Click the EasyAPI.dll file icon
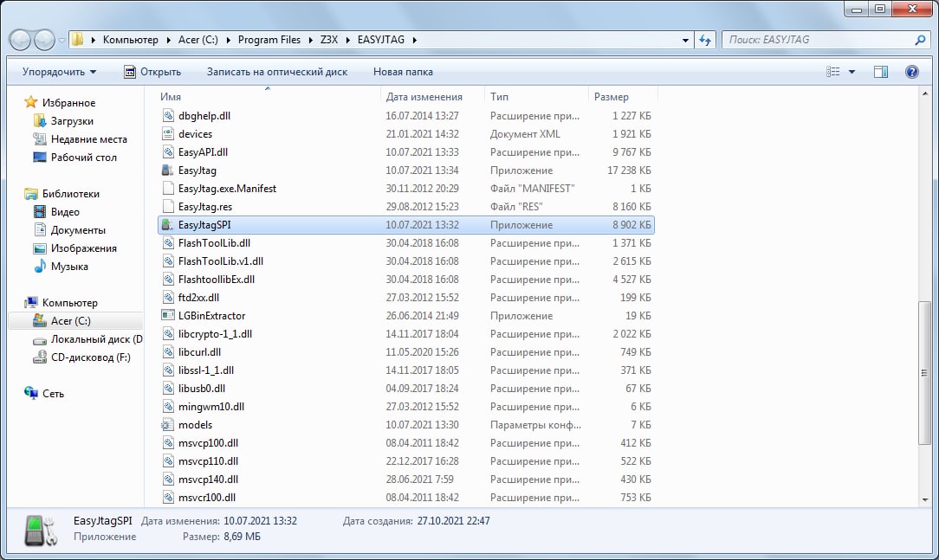 (168, 152)
